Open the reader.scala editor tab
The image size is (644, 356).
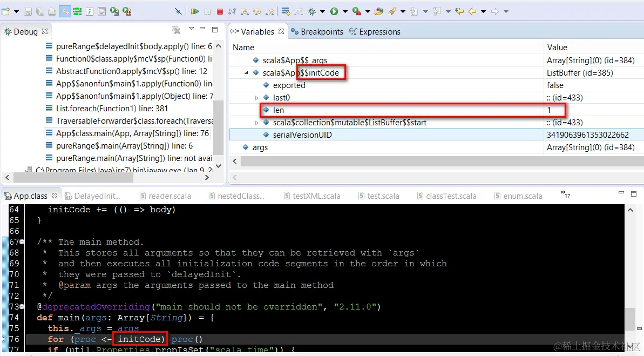(165, 196)
